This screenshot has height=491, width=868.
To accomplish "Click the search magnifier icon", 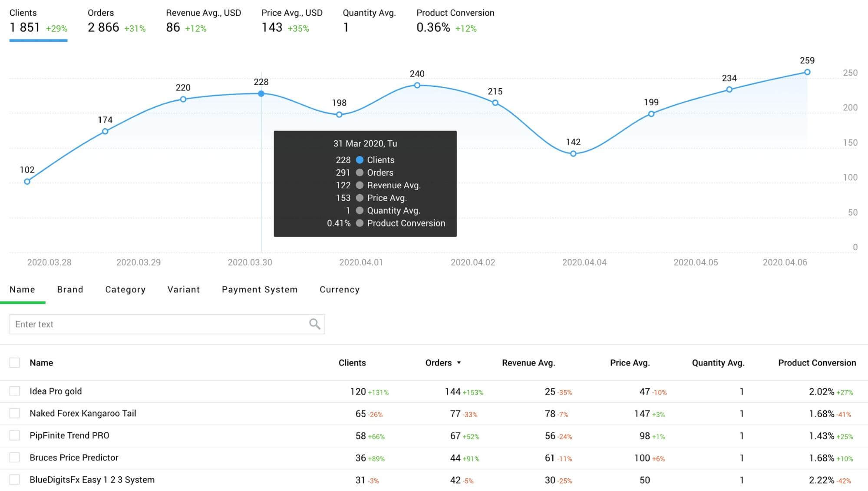I will [314, 324].
